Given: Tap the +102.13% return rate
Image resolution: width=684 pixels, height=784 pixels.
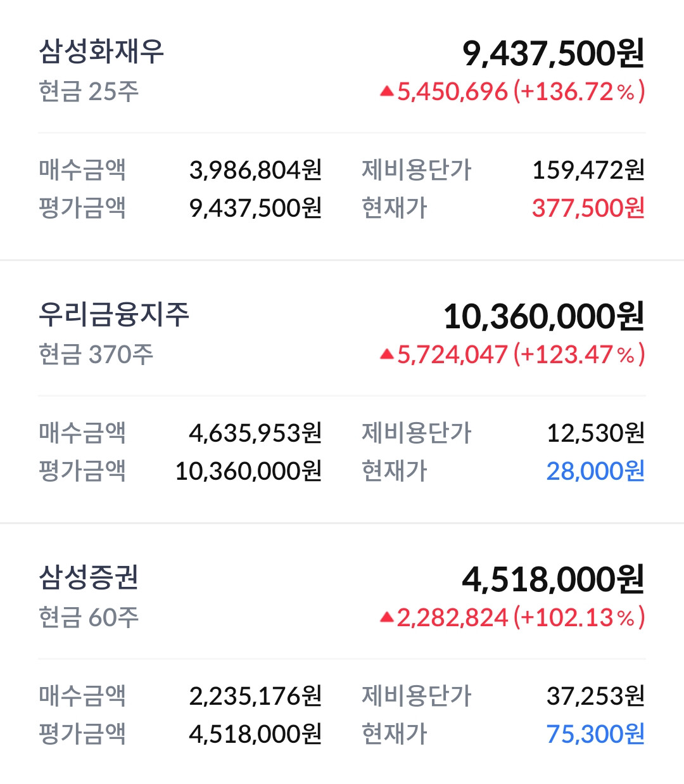Looking at the screenshot, I should click(x=579, y=618).
